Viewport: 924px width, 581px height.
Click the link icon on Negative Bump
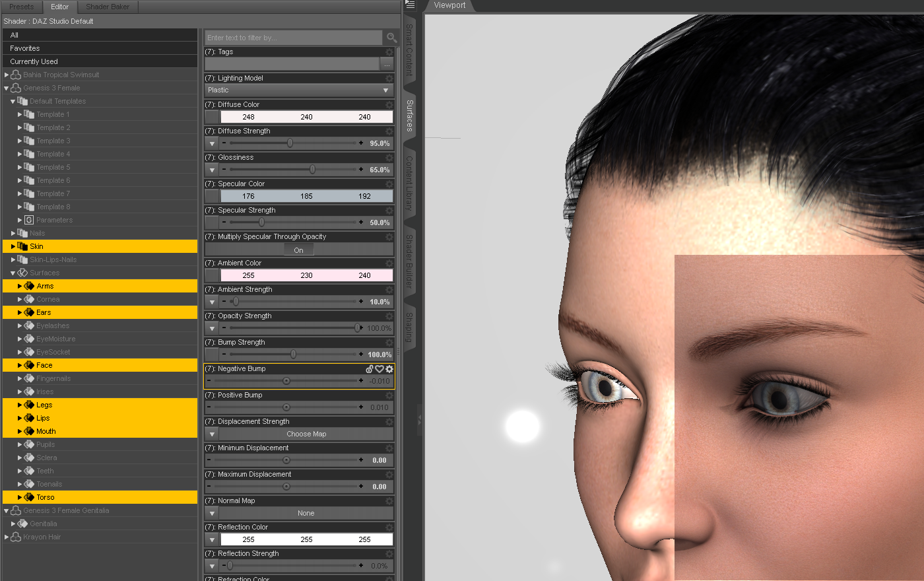click(x=370, y=369)
